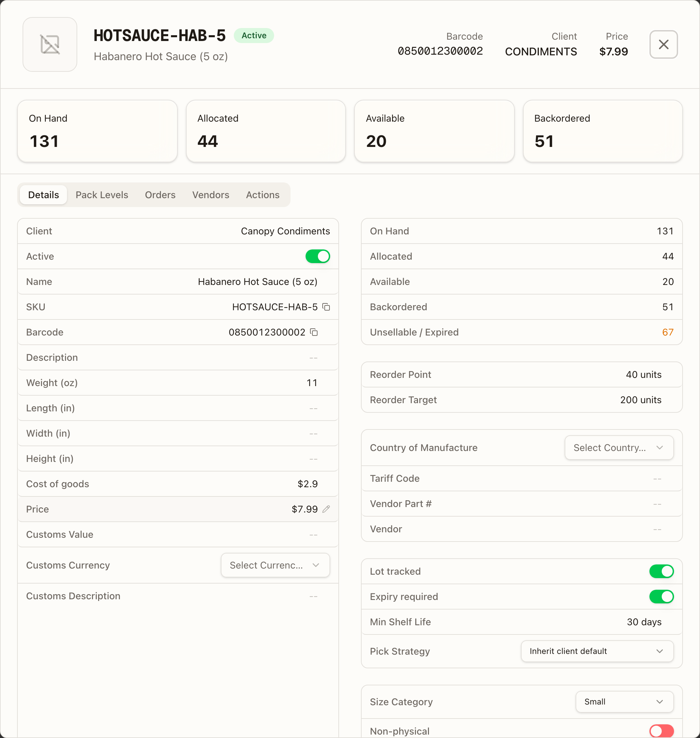Screen dimensions: 700x738
Task: Click the On Hand 131 summary card
Action: click(97, 131)
